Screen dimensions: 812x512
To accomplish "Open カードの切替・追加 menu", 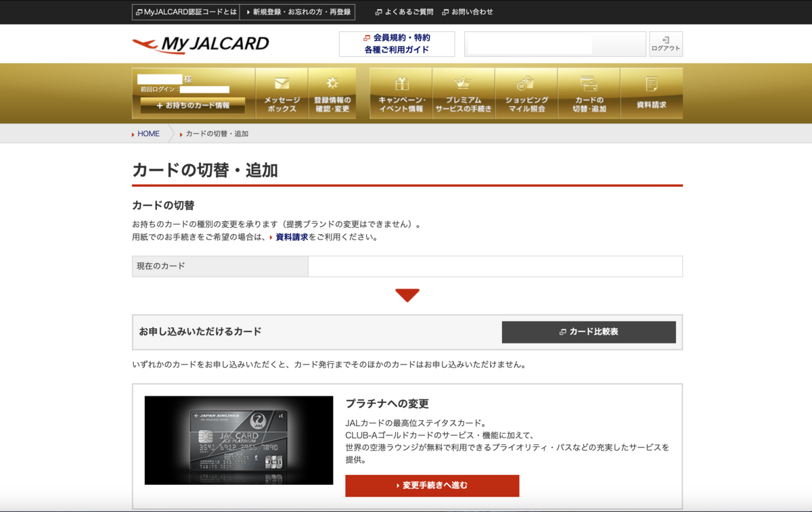I will click(589, 93).
